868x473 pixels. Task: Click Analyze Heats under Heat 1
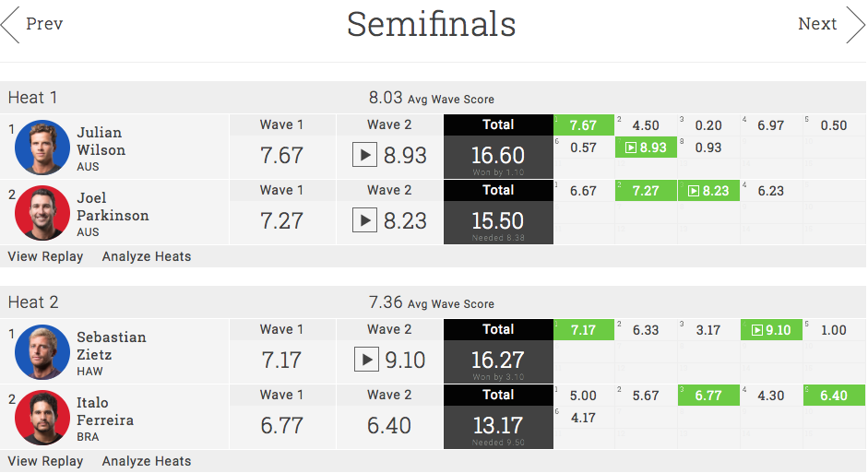(147, 256)
